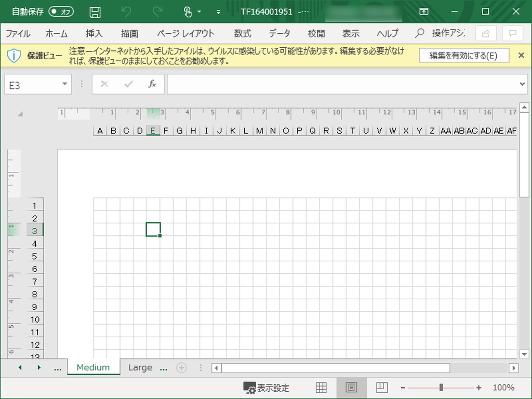Viewport: 532px width, 399px height.
Task: Click the Select All corner triangle
Action: (x=20, y=114)
